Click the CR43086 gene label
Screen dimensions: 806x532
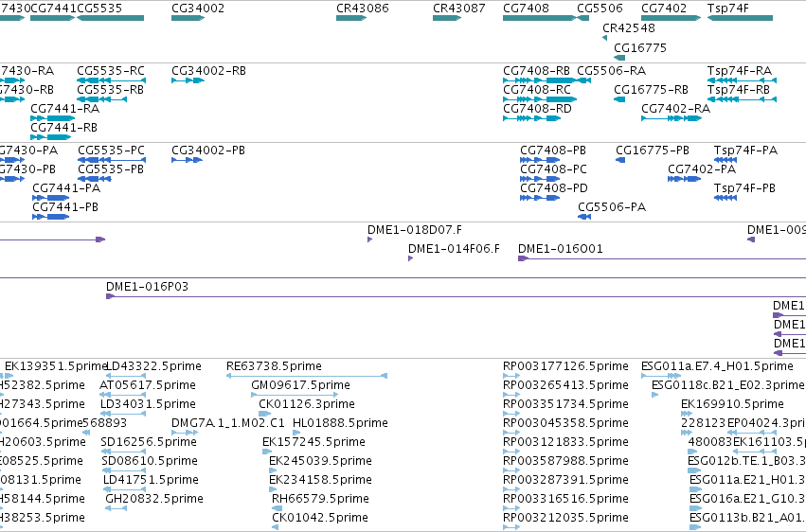(x=363, y=9)
